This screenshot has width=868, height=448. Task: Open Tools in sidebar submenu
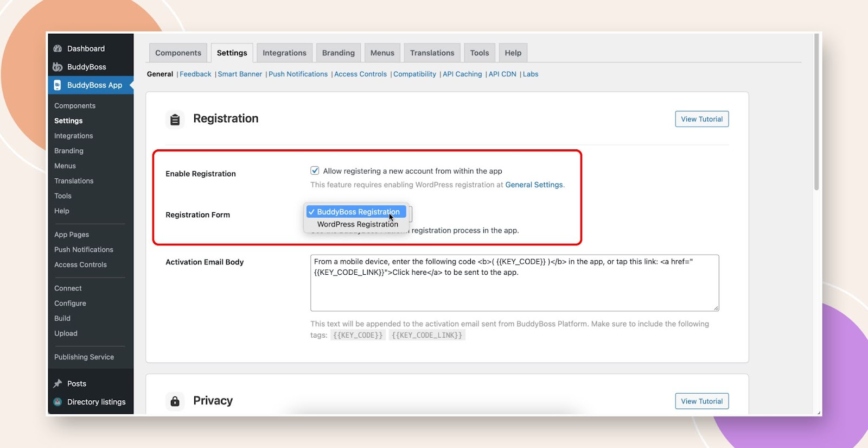[x=63, y=196]
